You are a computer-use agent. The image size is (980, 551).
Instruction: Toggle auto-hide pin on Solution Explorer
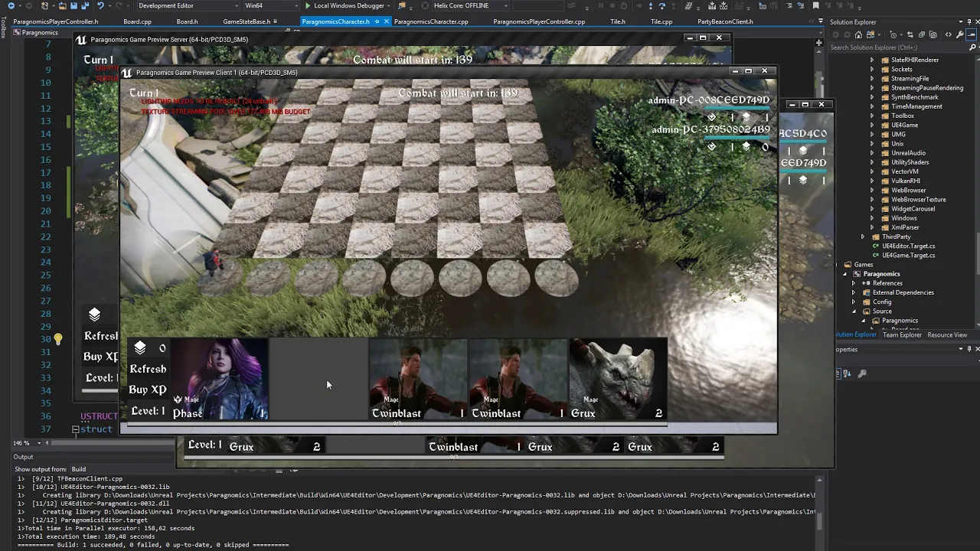click(969, 21)
